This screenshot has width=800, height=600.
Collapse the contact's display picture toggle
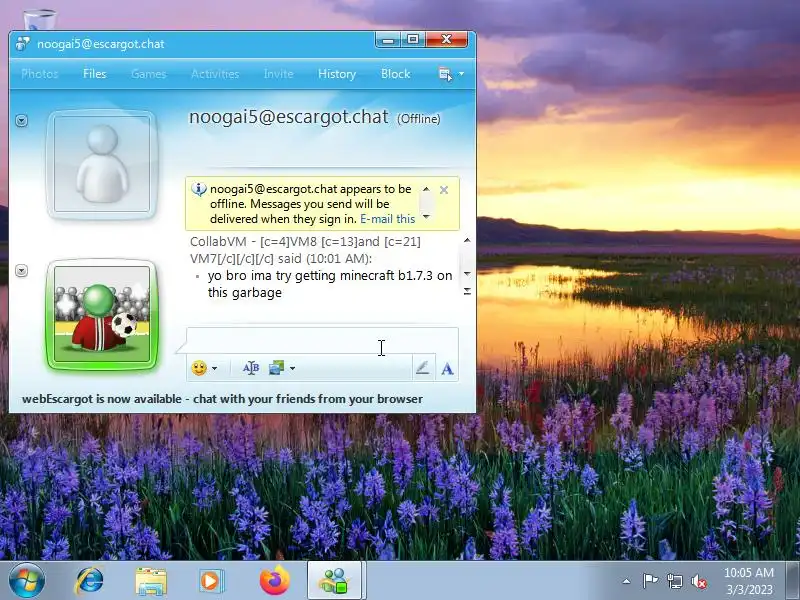(x=21, y=120)
